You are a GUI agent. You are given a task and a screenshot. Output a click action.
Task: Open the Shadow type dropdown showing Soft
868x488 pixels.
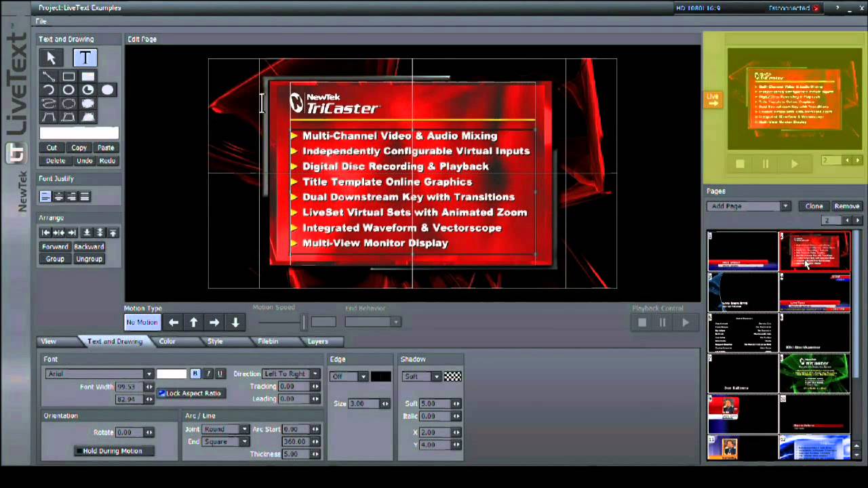(x=421, y=376)
